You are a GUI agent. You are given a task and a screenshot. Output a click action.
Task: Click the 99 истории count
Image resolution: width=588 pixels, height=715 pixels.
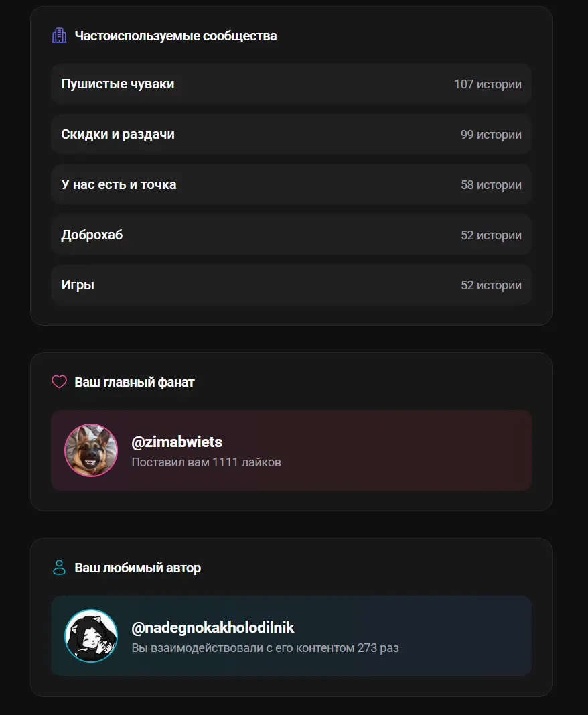click(491, 135)
